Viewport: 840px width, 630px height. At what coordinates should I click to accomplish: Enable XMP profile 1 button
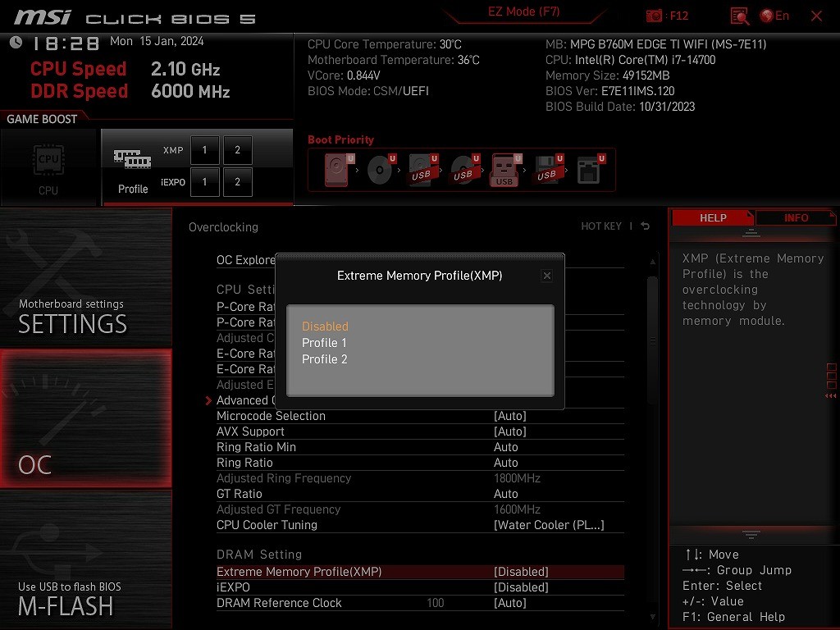[x=205, y=150]
